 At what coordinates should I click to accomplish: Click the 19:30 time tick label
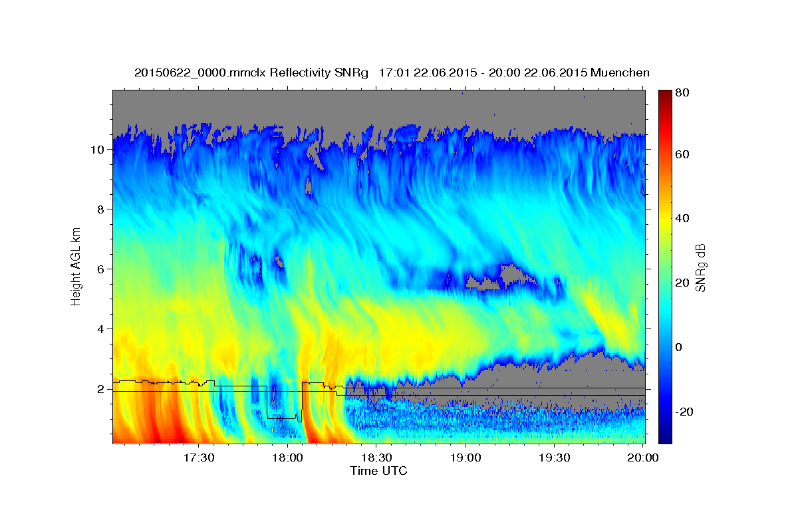[x=554, y=458]
